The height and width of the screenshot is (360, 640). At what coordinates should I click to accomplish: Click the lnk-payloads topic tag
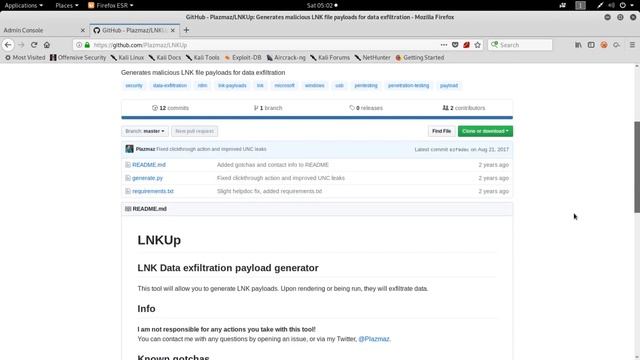coord(232,86)
